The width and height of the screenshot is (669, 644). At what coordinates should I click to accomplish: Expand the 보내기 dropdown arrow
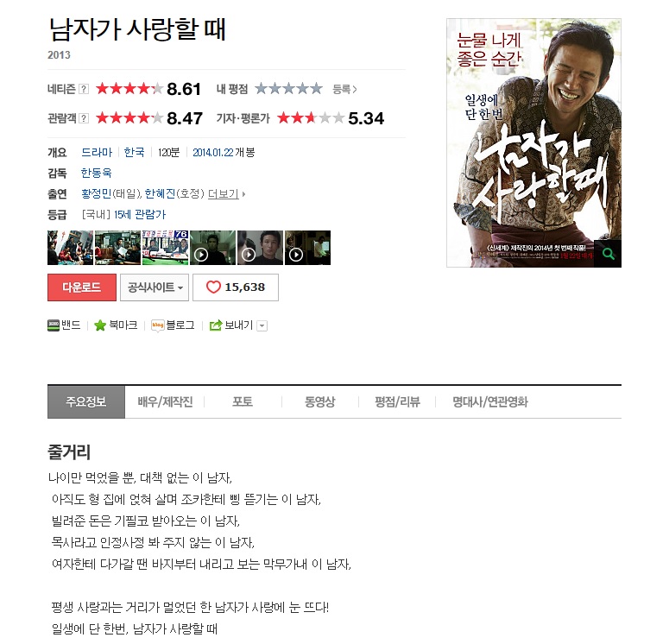pos(262,326)
